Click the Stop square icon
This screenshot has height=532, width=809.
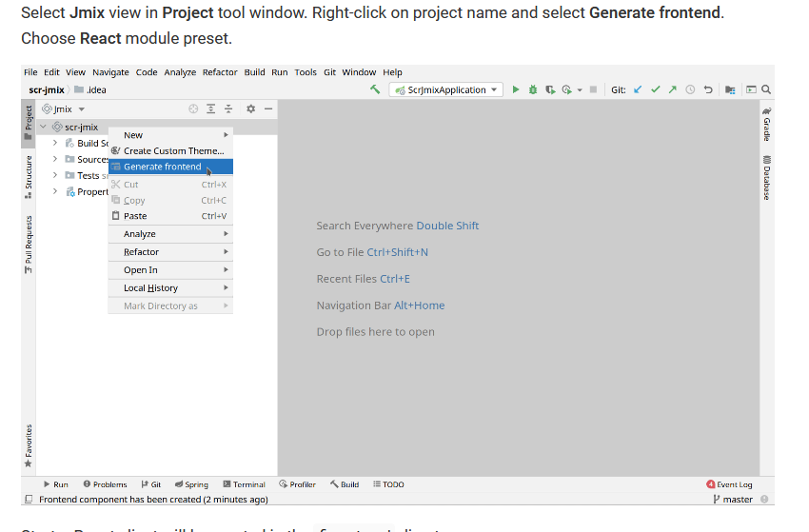click(x=593, y=89)
